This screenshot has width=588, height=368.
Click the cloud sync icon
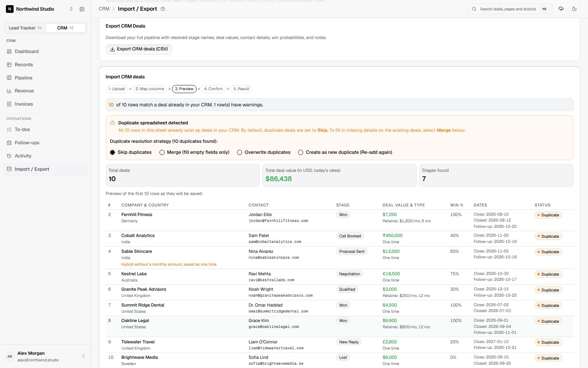coord(561,9)
